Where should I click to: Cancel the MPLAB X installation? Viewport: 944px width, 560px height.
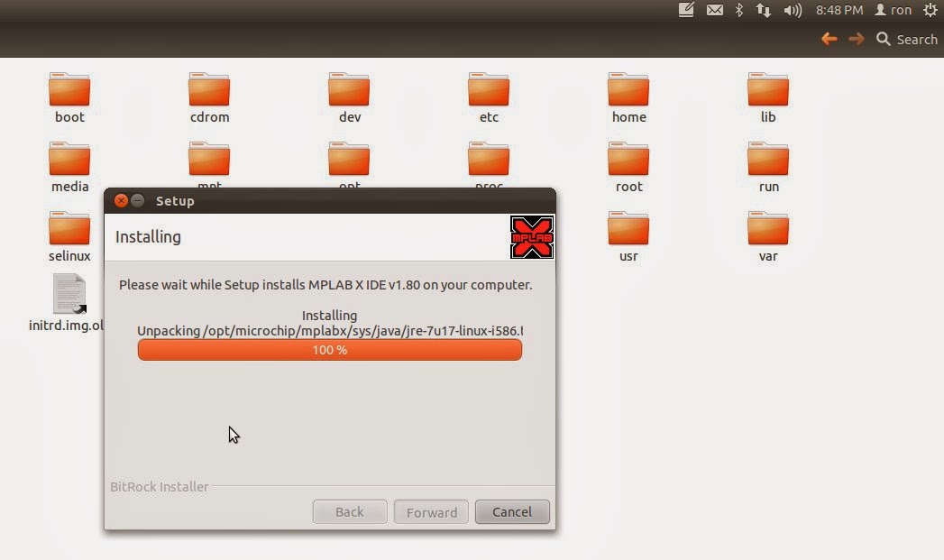[x=511, y=511]
